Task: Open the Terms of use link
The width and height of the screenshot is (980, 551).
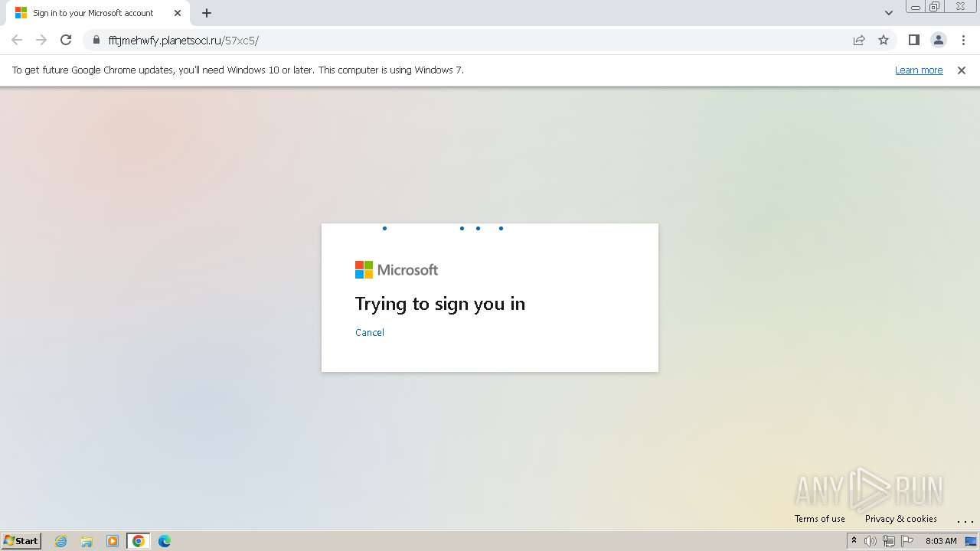Action: pos(820,519)
